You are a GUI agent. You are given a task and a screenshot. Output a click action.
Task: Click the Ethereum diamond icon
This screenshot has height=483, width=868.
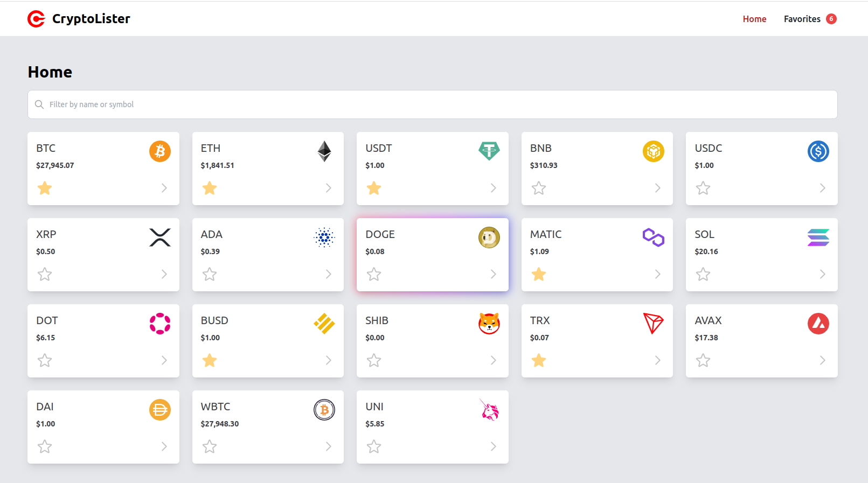pyautogui.click(x=324, y=151)
